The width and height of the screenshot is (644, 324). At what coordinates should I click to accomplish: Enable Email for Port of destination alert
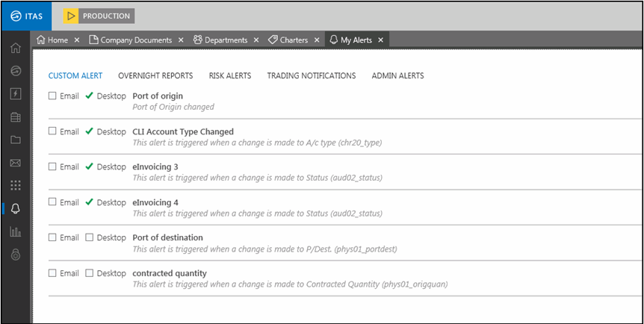(x=52, y=237)
